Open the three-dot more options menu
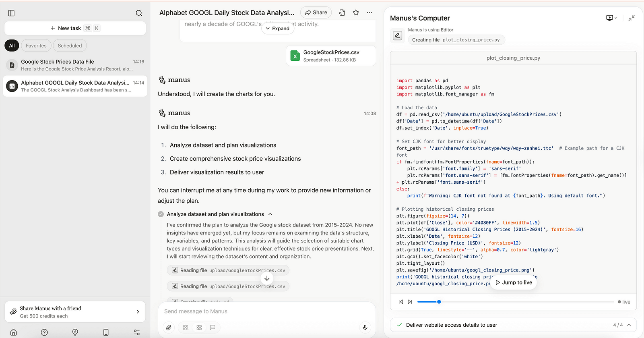 369,12
